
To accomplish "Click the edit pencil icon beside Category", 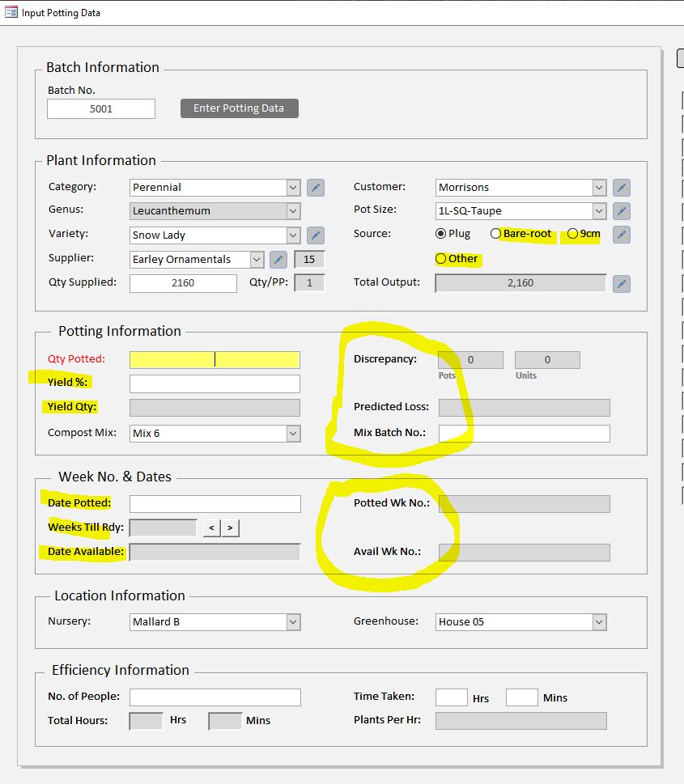I will click(x=316, y=188).
